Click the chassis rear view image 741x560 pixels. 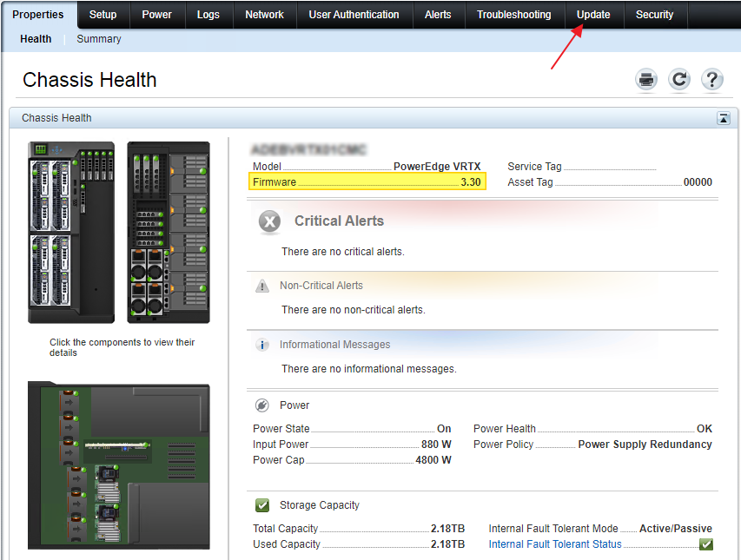(x=168, y=232)
